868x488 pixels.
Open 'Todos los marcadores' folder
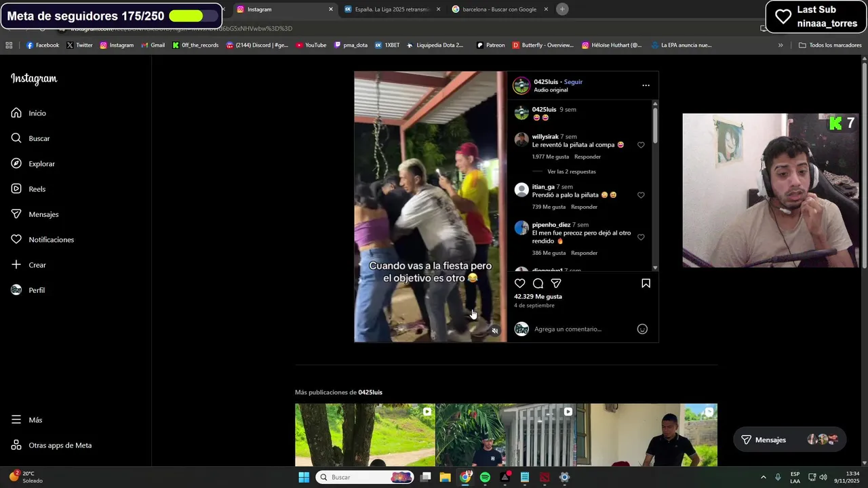tap(830, 45)
